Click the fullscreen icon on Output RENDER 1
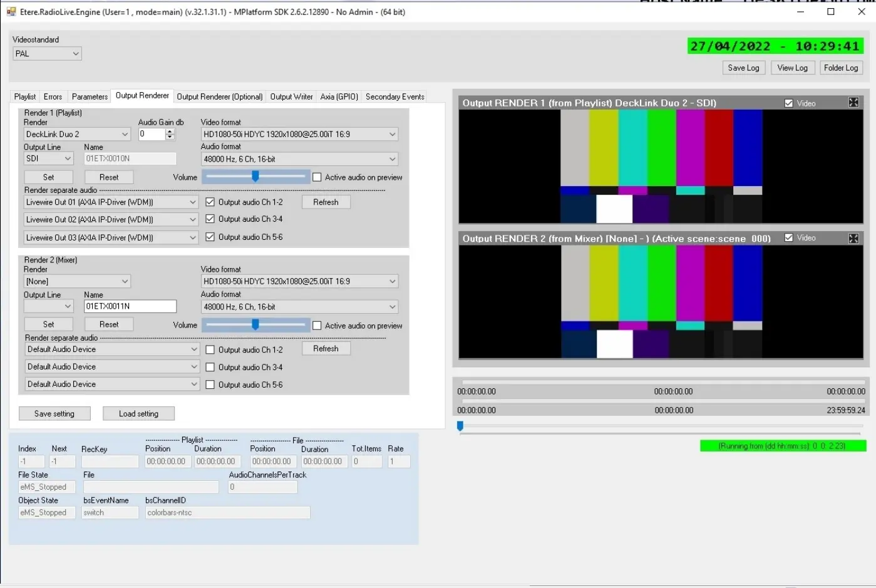This screenshot has width=876, height=588. [853, 103]
